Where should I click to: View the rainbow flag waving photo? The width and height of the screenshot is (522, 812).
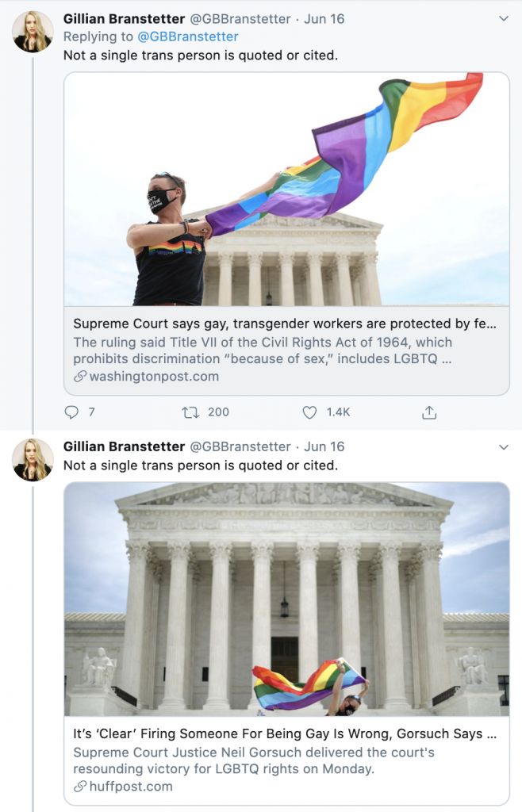coord(286,189)
